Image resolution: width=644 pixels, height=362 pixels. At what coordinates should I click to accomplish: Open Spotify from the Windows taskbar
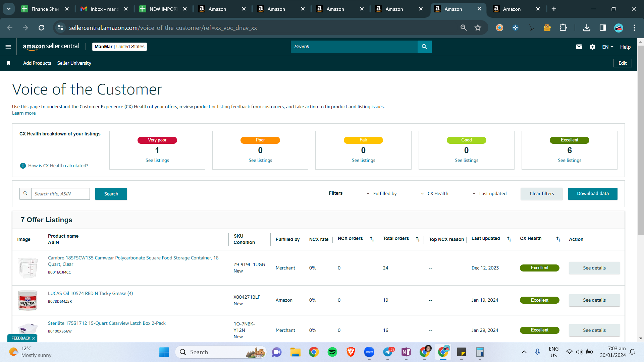[x=332, y=352]
